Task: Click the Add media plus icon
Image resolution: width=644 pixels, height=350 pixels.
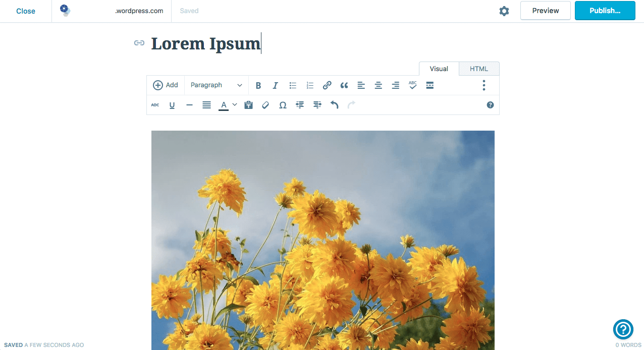Action: coord(158,85)
